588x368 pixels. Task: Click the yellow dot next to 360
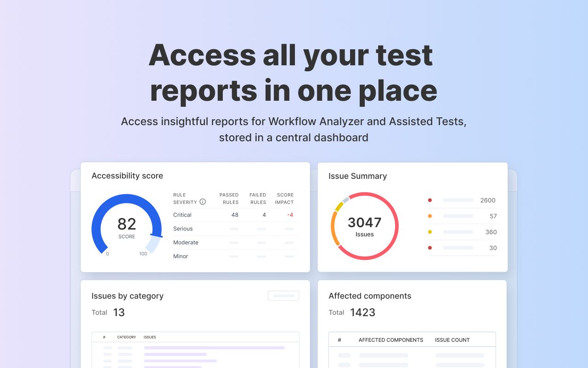430,232
